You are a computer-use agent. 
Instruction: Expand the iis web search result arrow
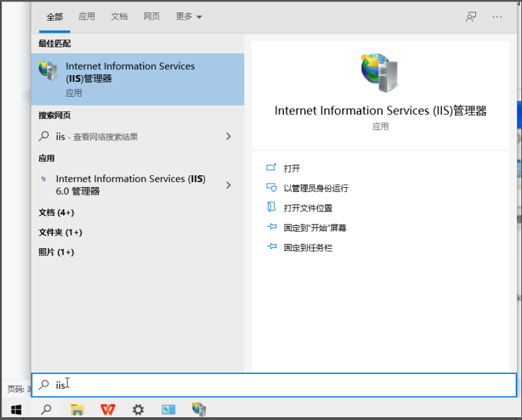228,136
